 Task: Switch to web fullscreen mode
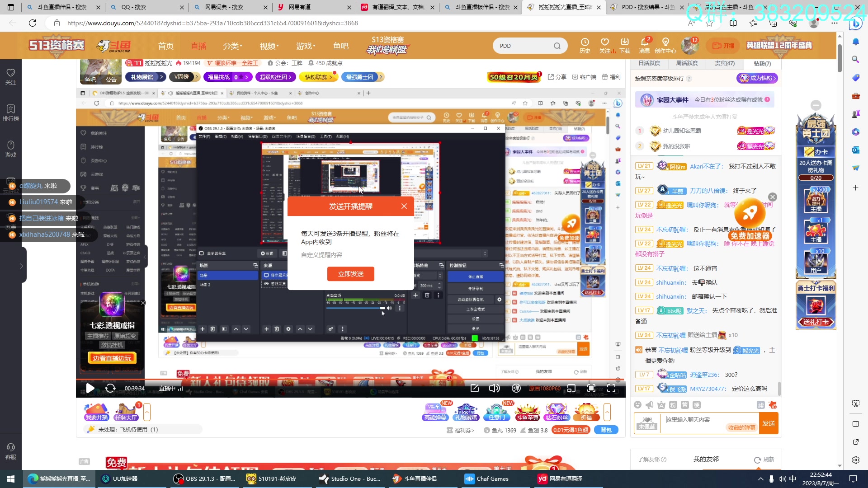tap(591, 388)
